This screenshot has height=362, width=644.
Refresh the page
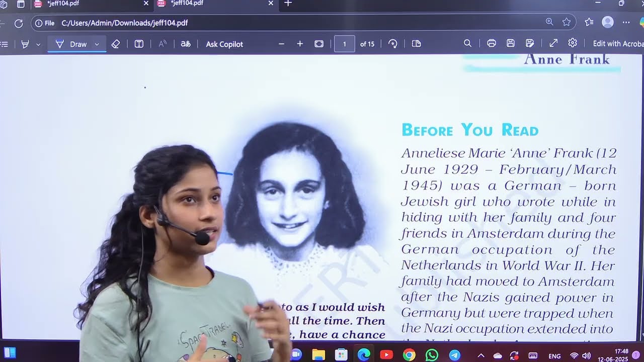[x=19, y=23]
